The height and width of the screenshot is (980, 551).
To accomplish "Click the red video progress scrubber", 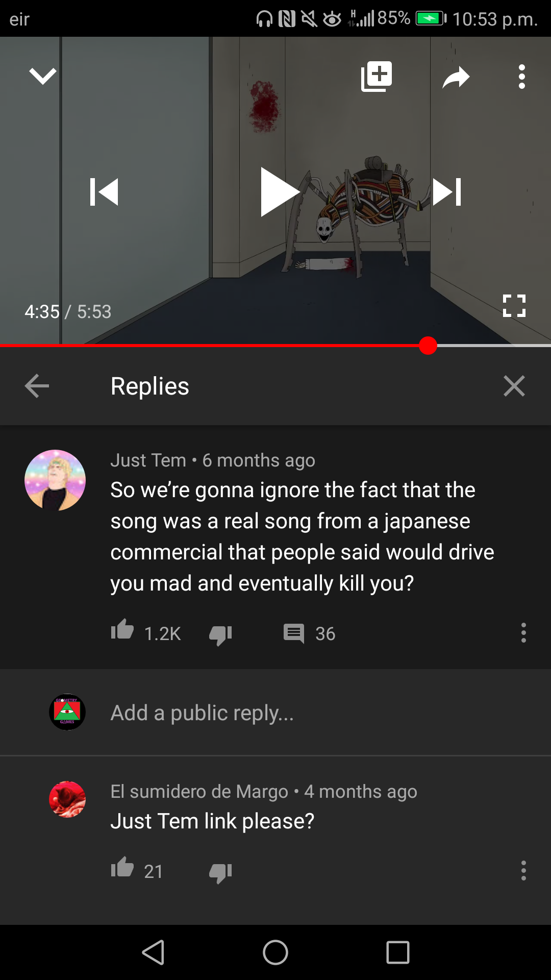I will click(x=428, y=346).
